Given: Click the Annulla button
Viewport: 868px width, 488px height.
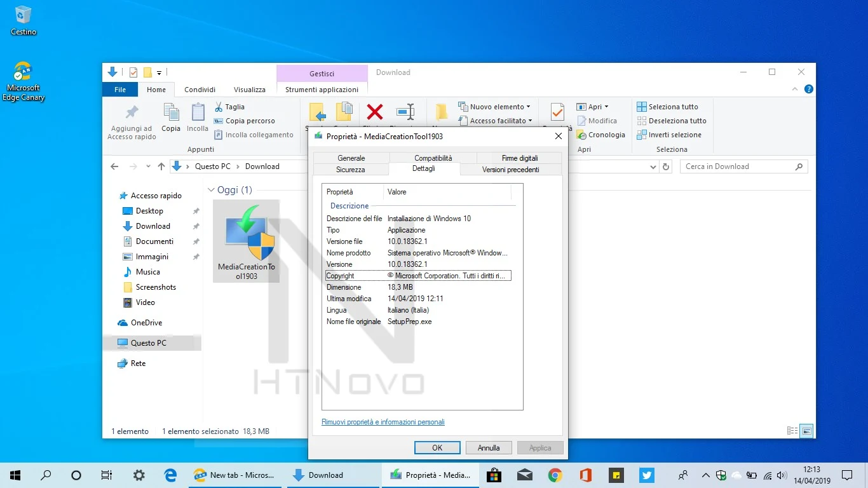Looking at the screenshot, I should click(x=489, y=447).
